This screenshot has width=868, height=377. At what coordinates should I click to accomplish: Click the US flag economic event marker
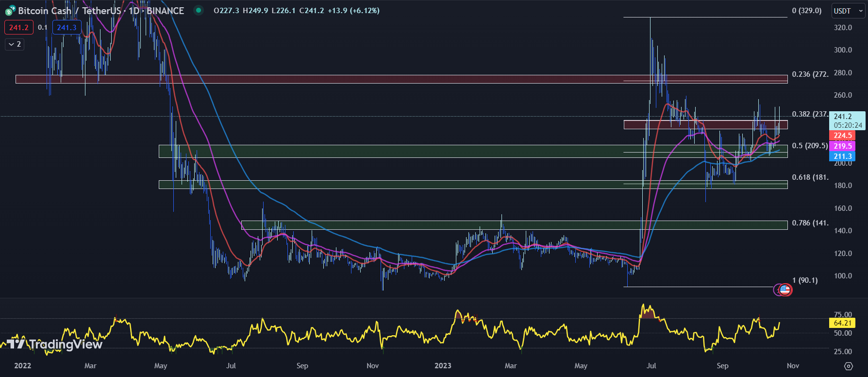click(785, 290)
